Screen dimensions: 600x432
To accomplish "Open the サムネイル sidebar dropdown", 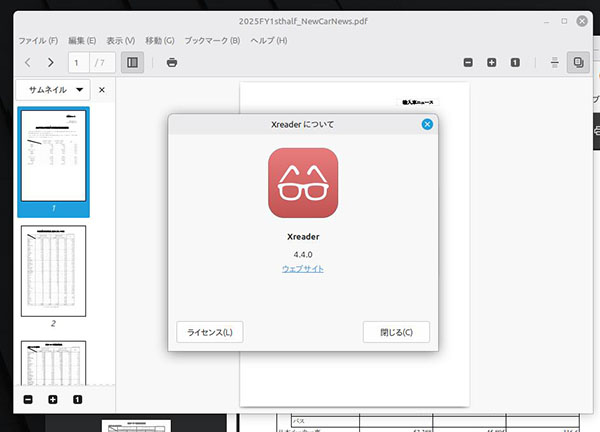I will tap(57, 90).
